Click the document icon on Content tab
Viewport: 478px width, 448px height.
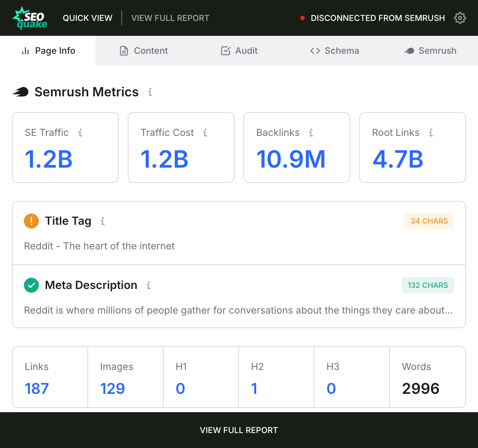(x=124, y=51)
